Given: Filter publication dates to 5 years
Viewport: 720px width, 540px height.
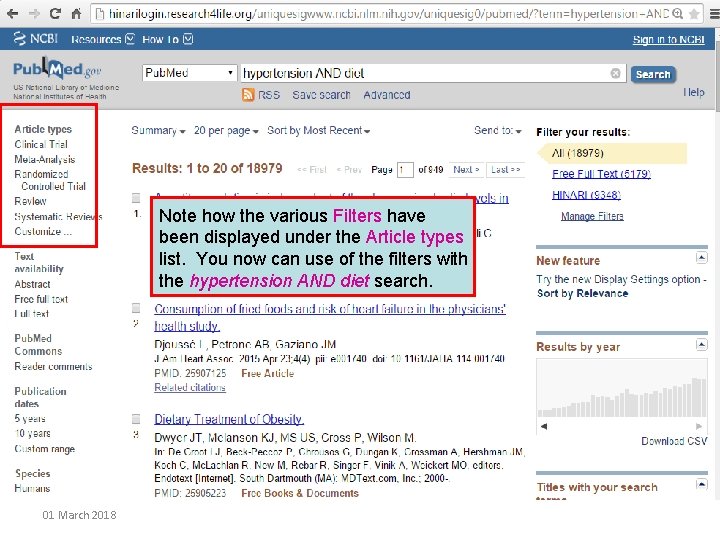Looking at the screenshot, I should click(x=30, y=418).
